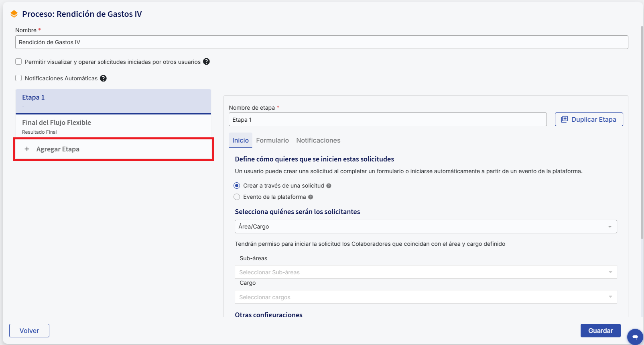
Task: Enable 'Permitir visualizar y operar solicitudes' checkbox
Action: point(18,61)
